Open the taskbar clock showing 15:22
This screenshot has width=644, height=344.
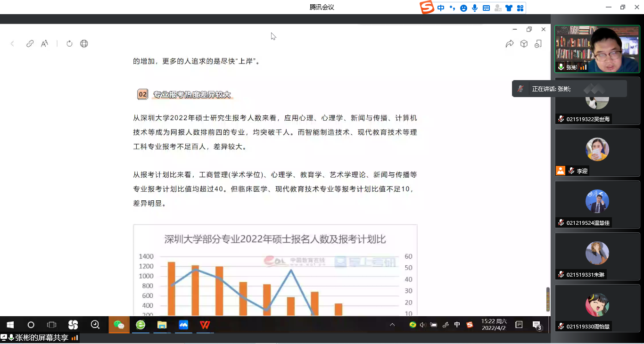pyautogui.click(x=494, y=325)
